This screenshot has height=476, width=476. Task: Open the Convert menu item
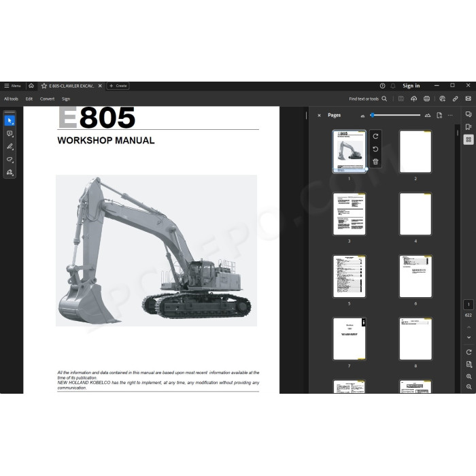click(x=47, y=99)
